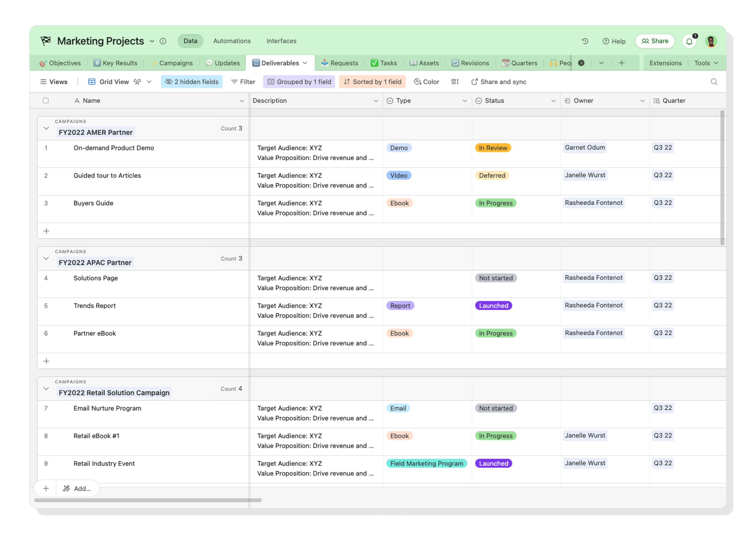Open the Automations tab
Image resolution: width=756 pixels, height=534 pixels.
pos(232,41)
